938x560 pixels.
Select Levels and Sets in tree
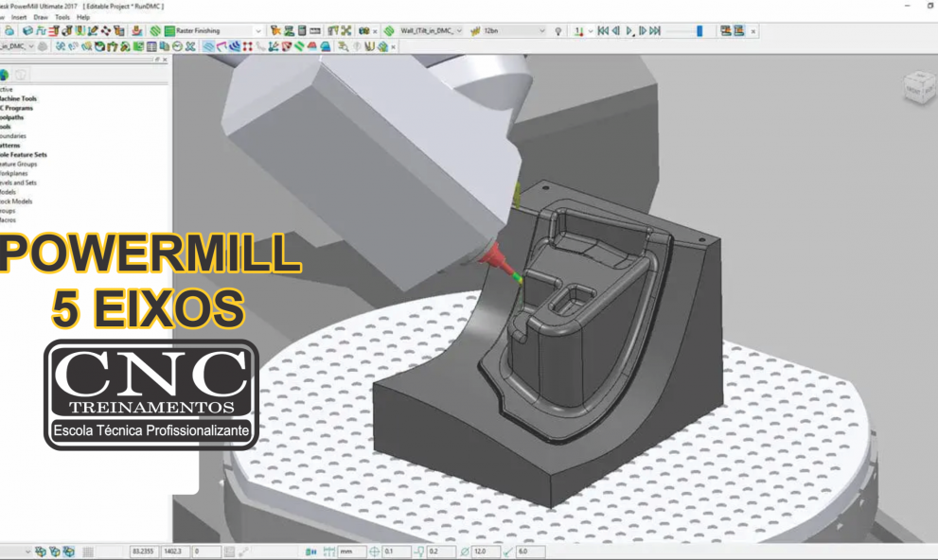19,183
